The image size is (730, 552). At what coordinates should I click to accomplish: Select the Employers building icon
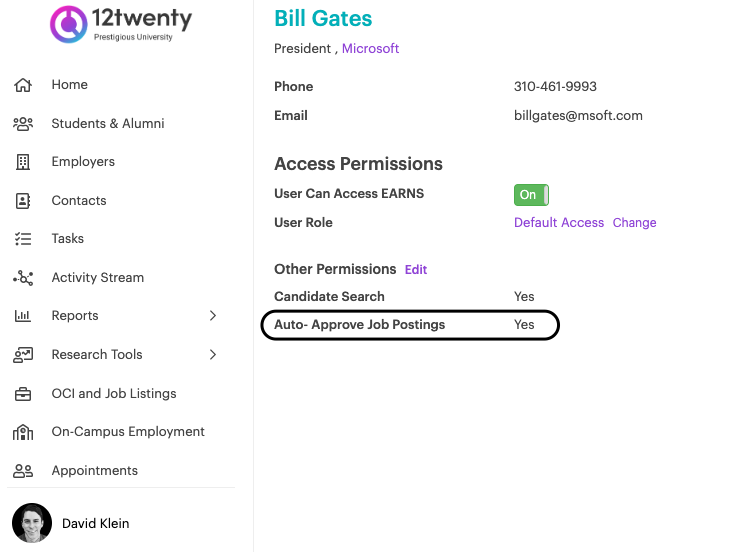23,162
